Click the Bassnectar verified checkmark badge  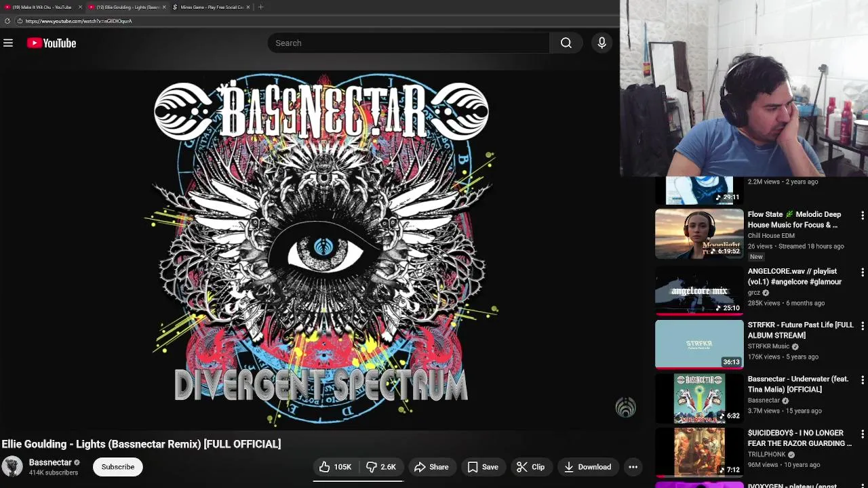[77, 463]
